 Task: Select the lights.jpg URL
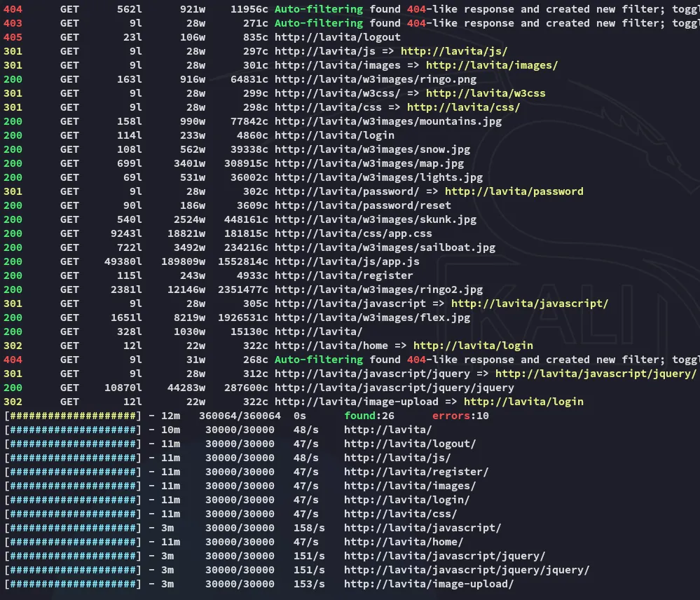pos(378,177)
